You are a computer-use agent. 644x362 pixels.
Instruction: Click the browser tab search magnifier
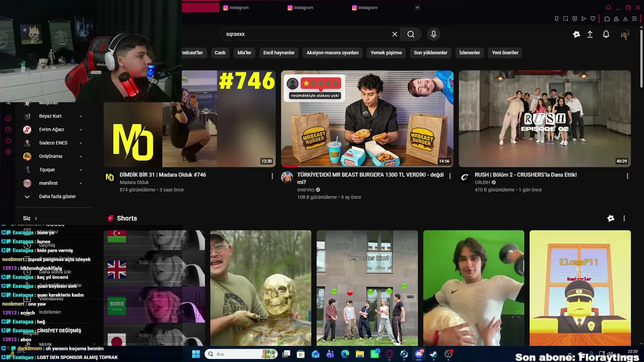point(608,8)
